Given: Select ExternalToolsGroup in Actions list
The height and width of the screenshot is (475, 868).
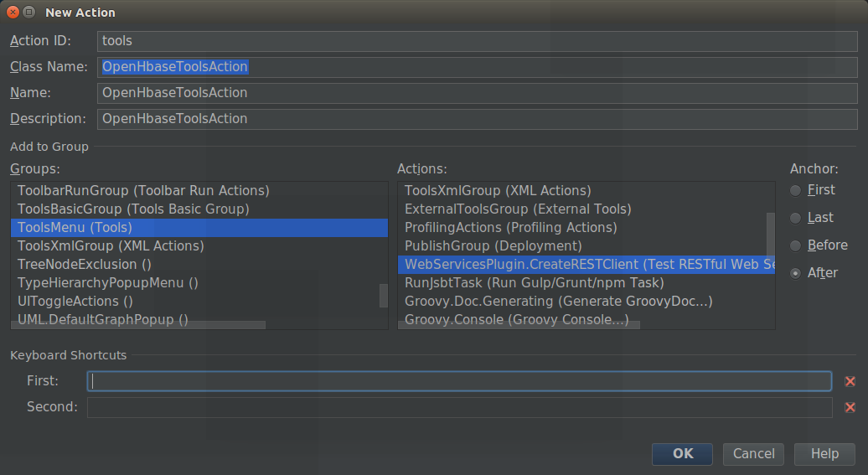Looking at the screenshot, I should [518, 209].
